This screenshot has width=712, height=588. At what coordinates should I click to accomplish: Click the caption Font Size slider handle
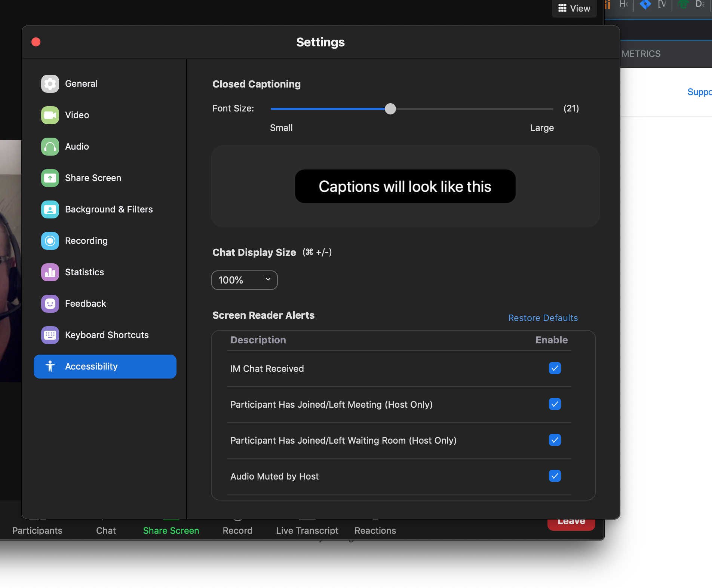point(390,109)
